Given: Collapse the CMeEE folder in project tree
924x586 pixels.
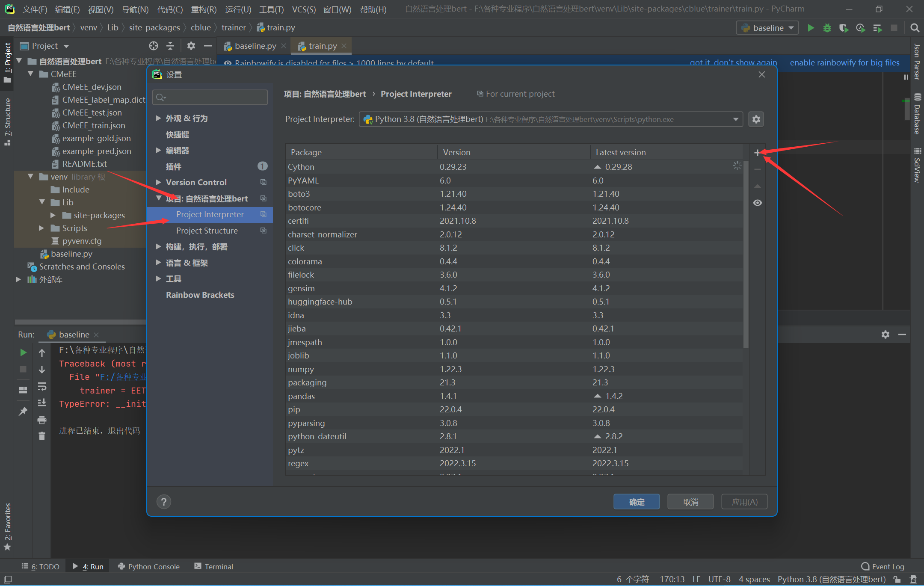Looking at the screenshot, I should [x=30, y=74].
